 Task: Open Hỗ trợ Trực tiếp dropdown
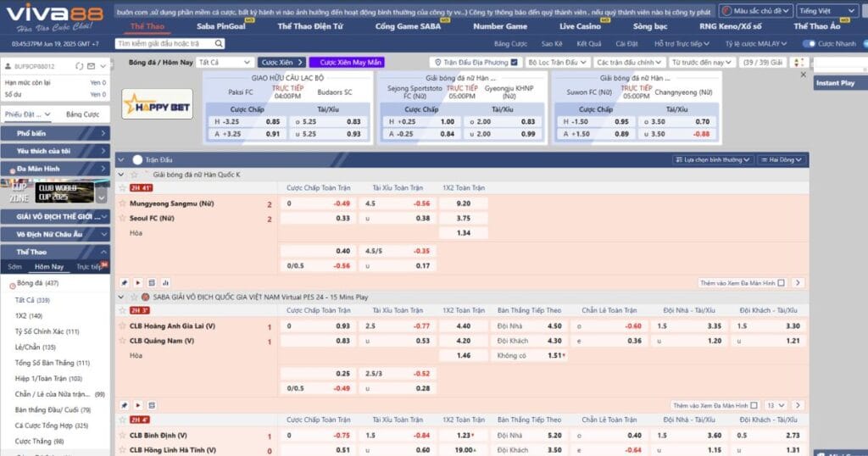tap(682, 44)
